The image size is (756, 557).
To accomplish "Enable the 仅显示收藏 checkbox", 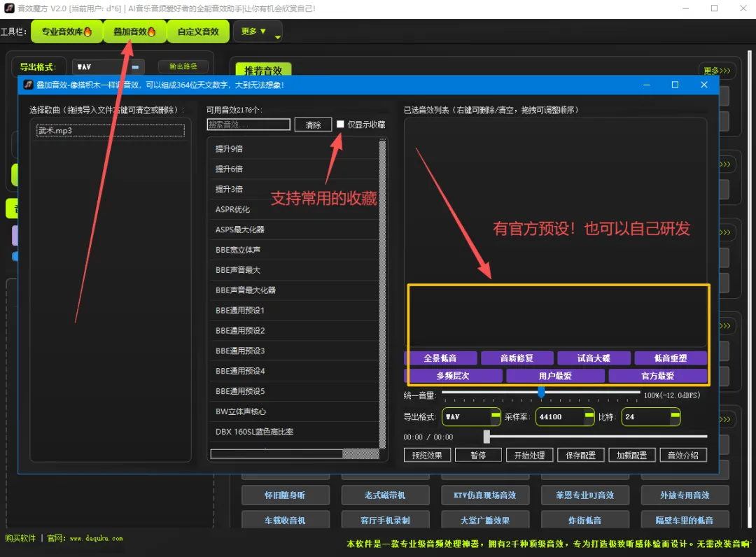I will [340, 125].
